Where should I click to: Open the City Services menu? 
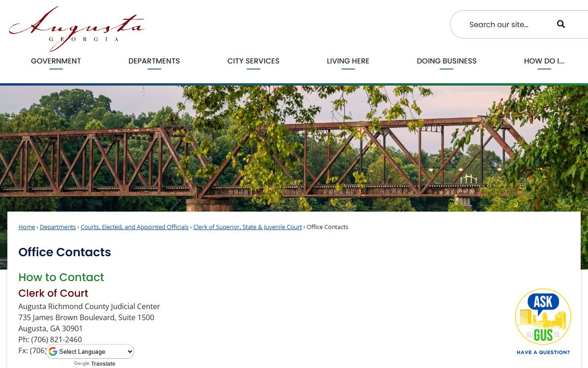[253, 61]
